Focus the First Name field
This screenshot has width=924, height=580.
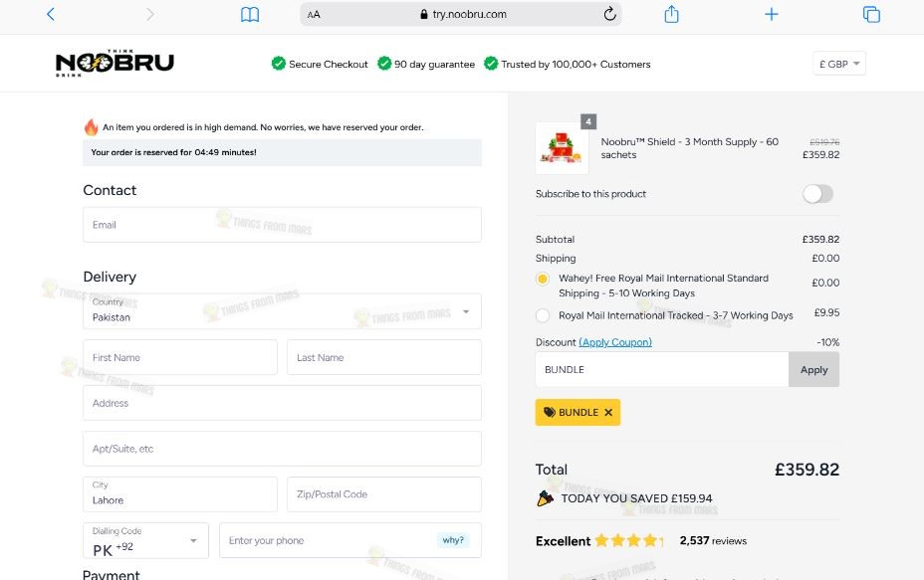click(180, 357)
